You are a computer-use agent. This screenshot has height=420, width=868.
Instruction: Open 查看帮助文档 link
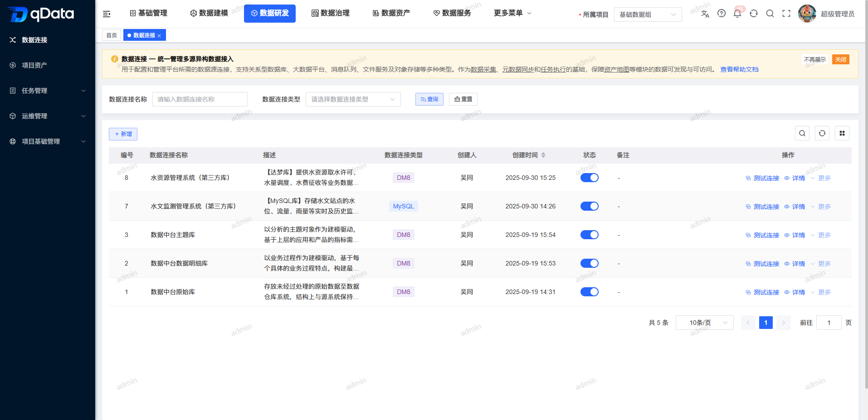click(739, 69)
